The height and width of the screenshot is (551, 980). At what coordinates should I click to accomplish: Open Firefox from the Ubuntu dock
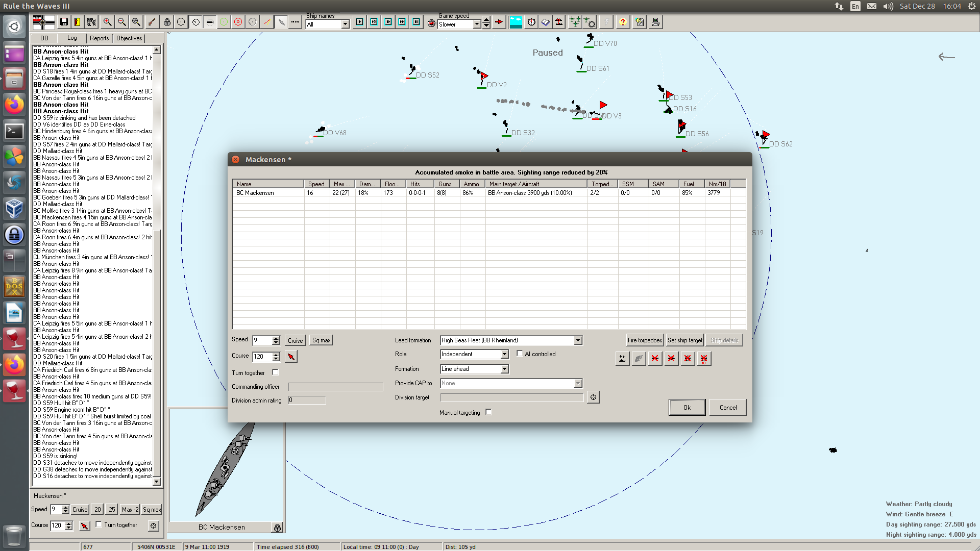pyautogui.click(x=14, y=105)
